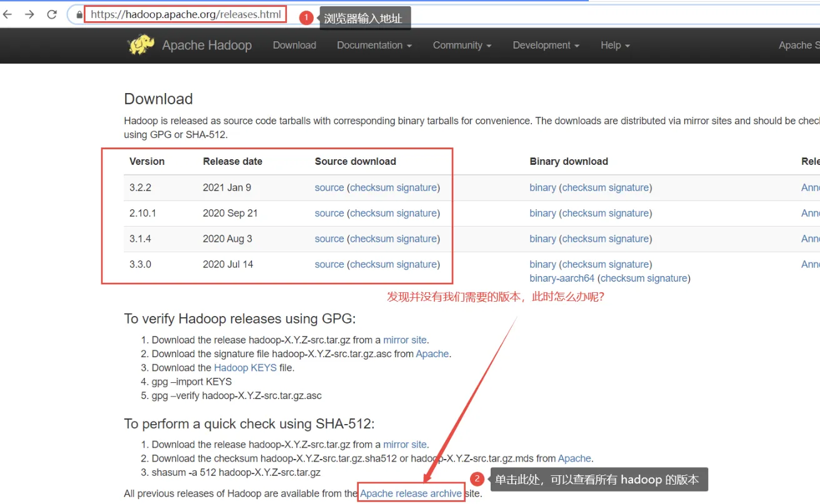Download source for version 2.10.1

[329, 213]
